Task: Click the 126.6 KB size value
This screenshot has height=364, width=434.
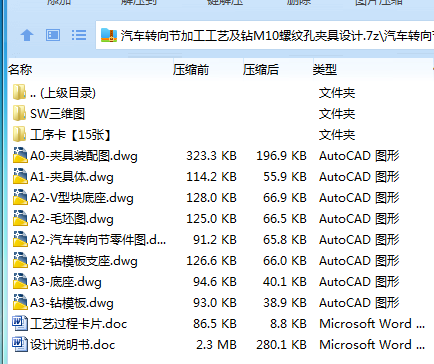Action: (x=211, y=261)
